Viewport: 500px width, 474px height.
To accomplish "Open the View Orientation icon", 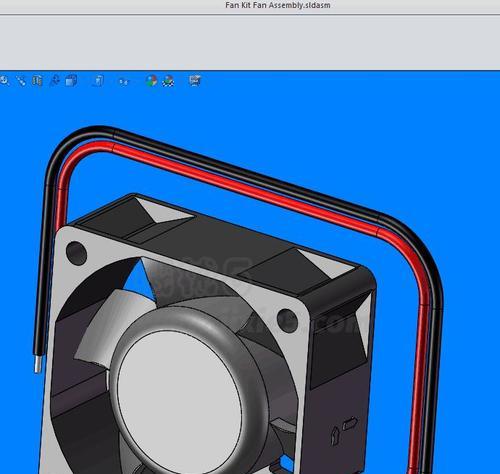I will (55, 81).
